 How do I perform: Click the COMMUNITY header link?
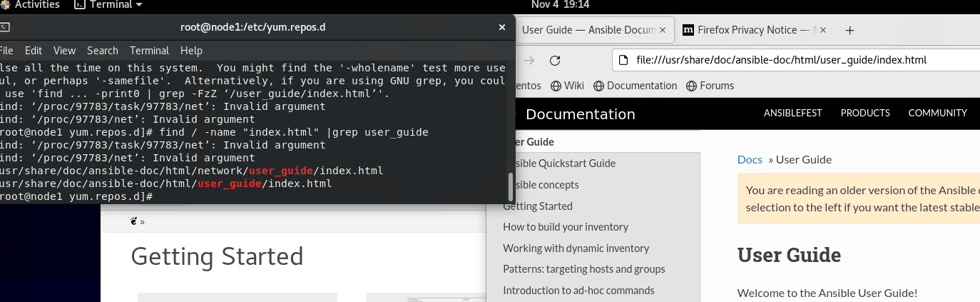click(x=937, y=113)
